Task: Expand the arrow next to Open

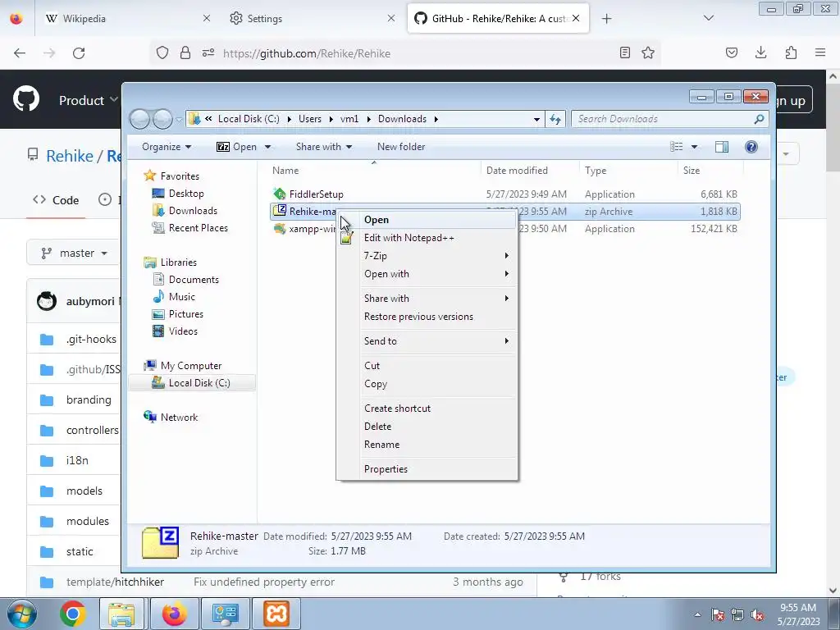Action: click(x=268, y=147)
